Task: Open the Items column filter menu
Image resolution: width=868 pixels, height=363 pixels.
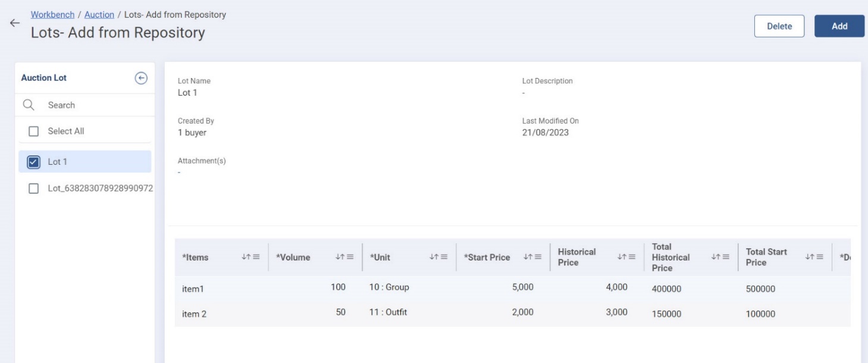Action: (x=256, y=257)
